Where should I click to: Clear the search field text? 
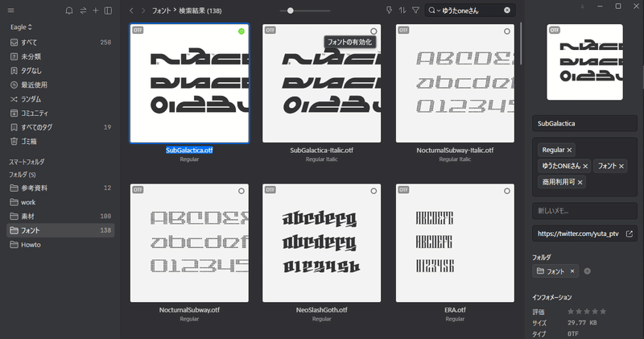point(507,10)
